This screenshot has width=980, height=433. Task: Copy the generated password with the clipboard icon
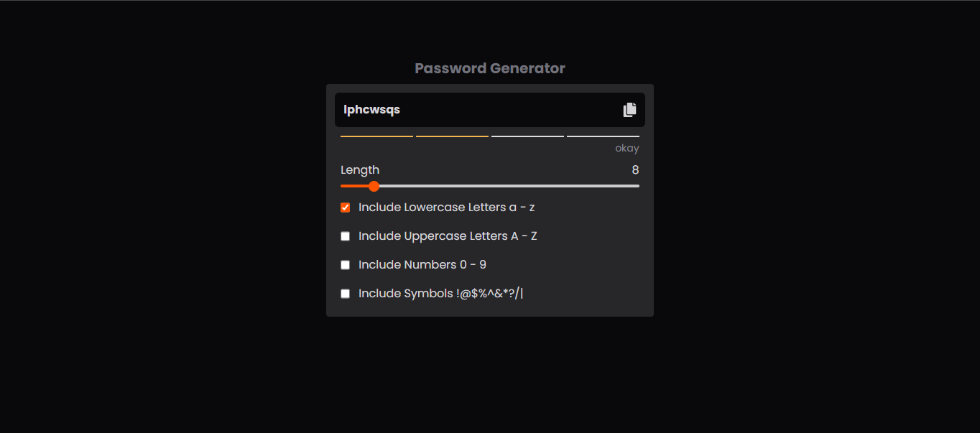click(x=629, y=110)
